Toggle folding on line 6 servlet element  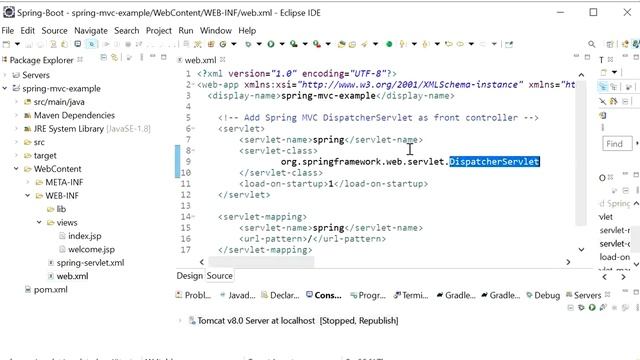click(x=193, y=129)
